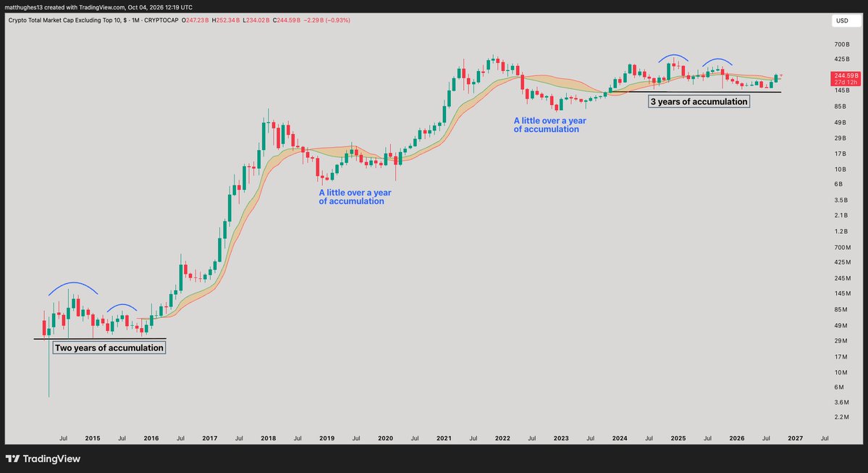Click the 145B price axis label
The height and width of the screenshot is (473, 868).
(841, 91)
